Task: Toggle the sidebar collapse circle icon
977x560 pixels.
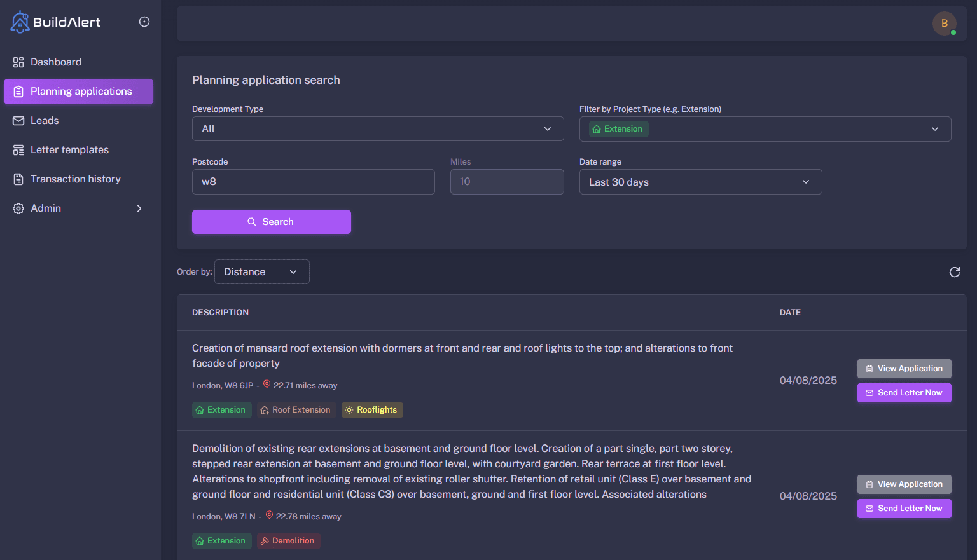Action: coord(144,22)
